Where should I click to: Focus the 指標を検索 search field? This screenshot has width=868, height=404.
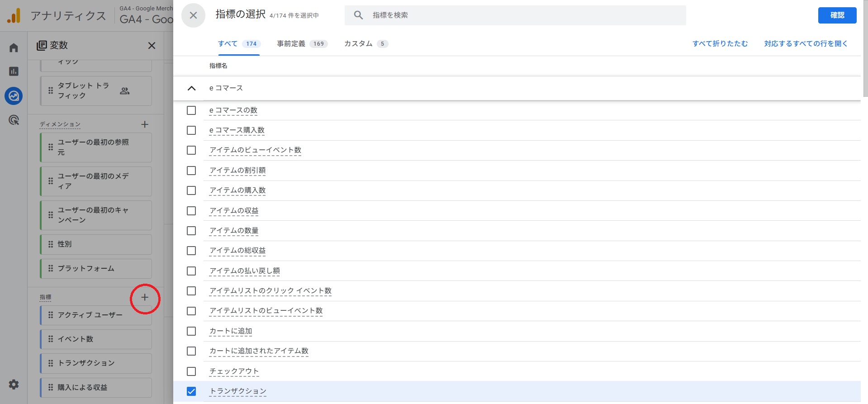pos(515,15)
